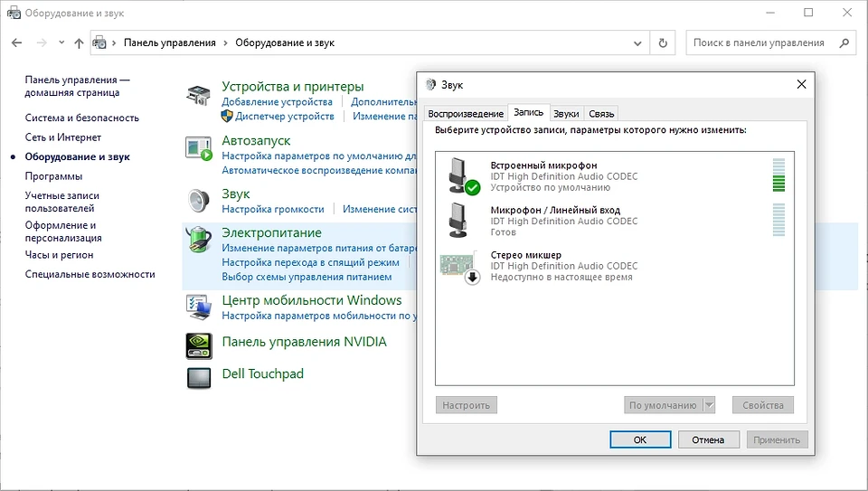Open the Связь tab
Screen dimensions: 868x491
pos(601,113)
